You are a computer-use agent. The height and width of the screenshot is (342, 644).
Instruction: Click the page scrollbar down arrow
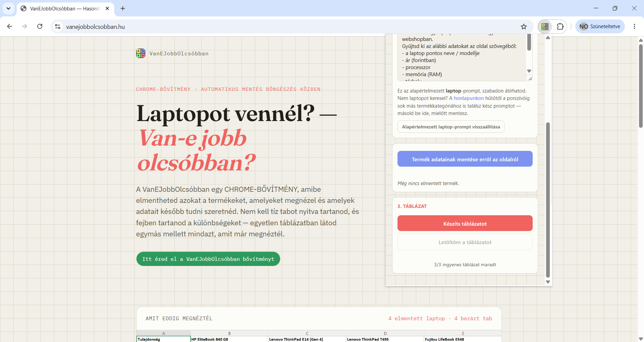pos(641,339)
